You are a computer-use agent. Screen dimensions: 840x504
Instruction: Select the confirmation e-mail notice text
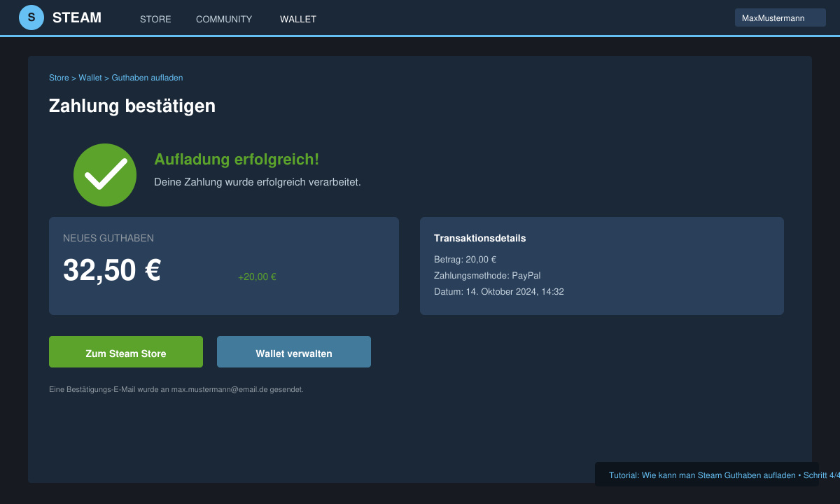point(176,389)
